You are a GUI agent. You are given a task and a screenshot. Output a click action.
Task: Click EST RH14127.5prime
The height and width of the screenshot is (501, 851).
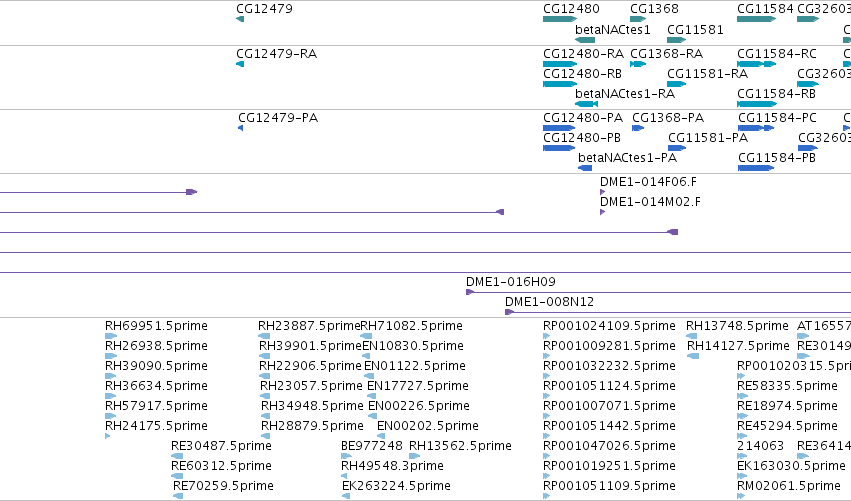738,346
